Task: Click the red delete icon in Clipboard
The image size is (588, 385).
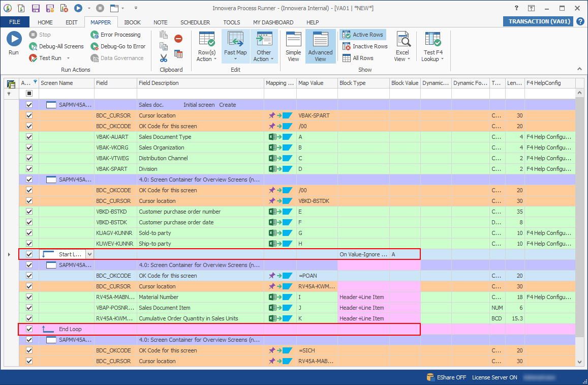Action: (178, 39)
